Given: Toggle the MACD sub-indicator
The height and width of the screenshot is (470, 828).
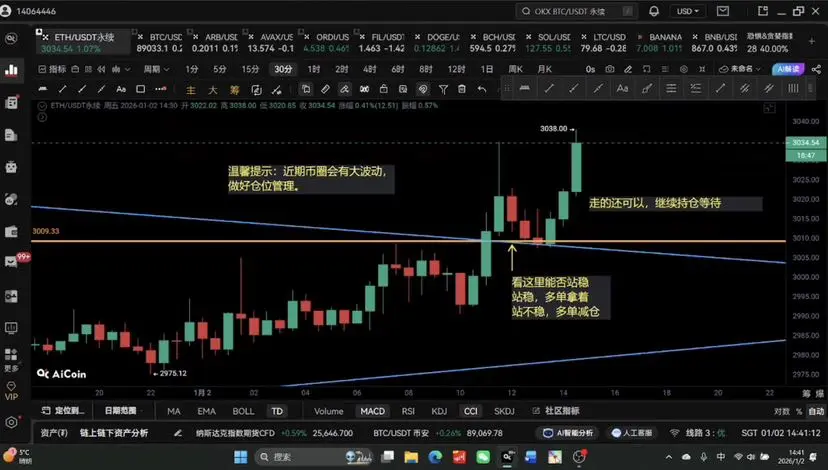Looking at the screenshot, I should pyautogui.click(x=372, y=411).
